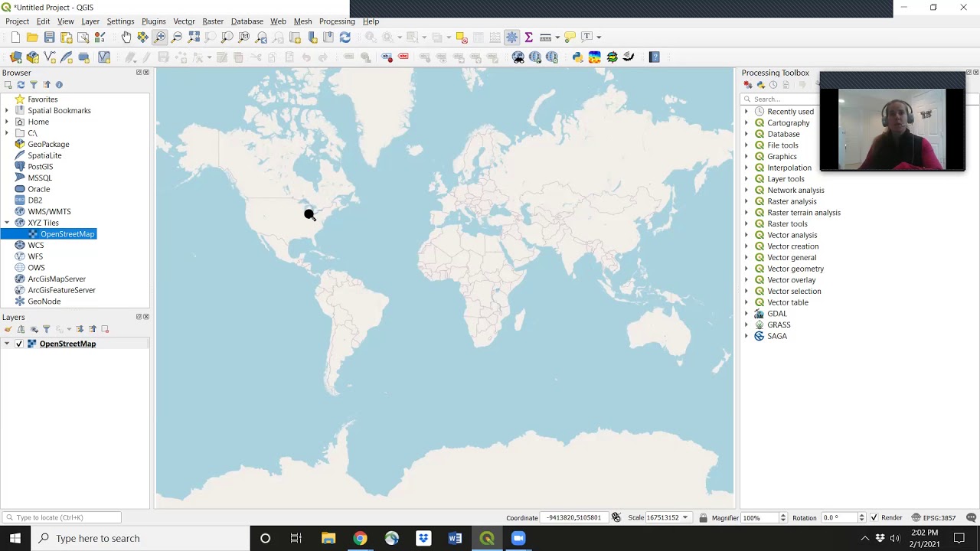Toggle OpenStreetMap layer visibility checkbox
The image size is (980, 551).
19,344
